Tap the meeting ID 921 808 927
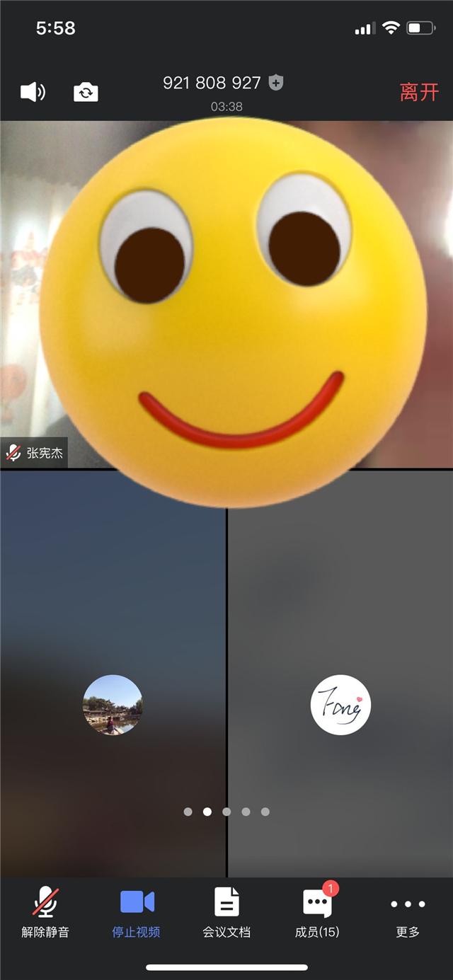The image size is (453, 980). 212,83
